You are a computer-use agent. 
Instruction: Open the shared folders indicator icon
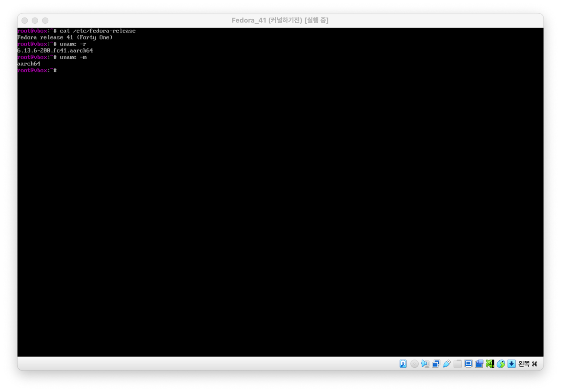[x=458, y=363]
